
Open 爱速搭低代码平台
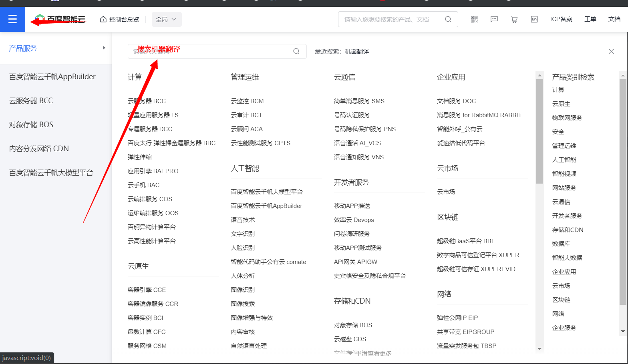click(x=461, y=143)
